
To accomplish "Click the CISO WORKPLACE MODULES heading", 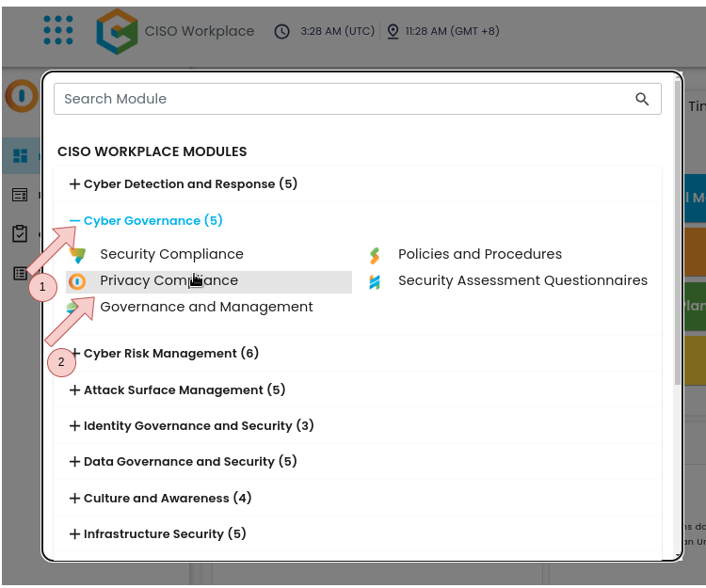I will coord(152,151).
